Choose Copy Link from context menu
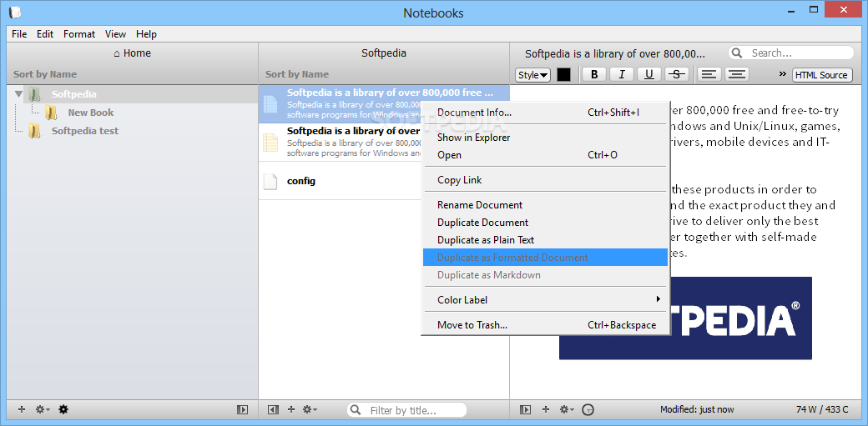Viewport: 868px width, 426px height. click(546, 180)
